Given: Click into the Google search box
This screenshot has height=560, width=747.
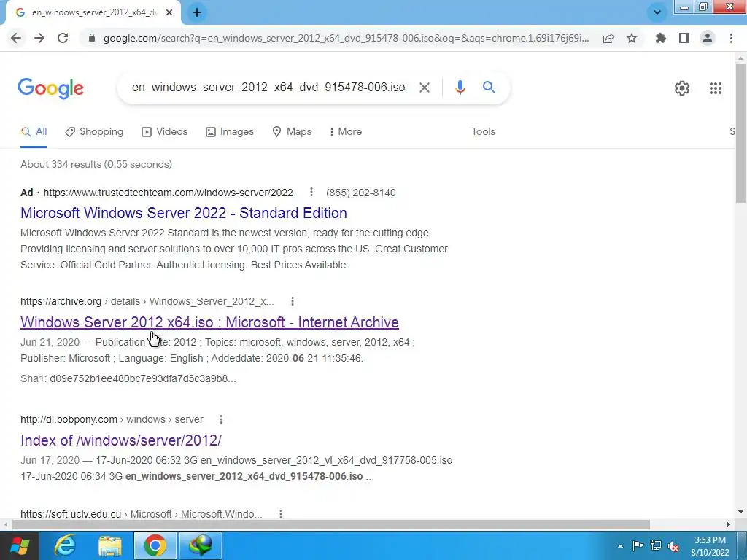Looking at the screenshot, I should [x=268, y=87].
